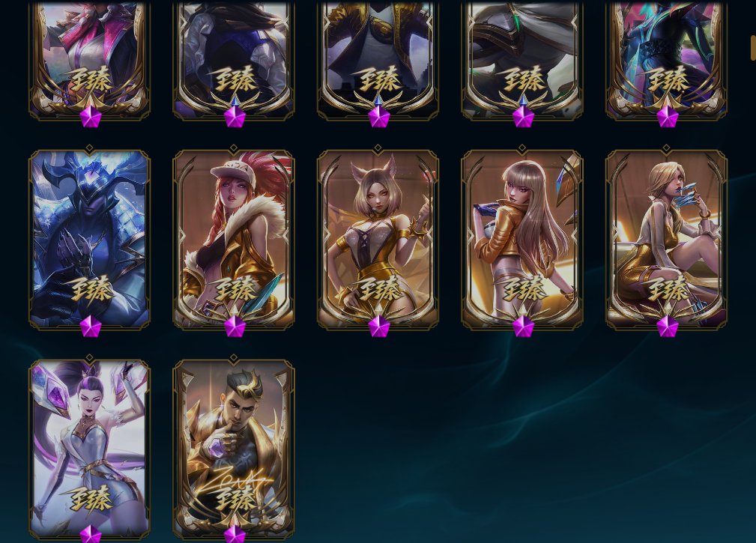
Task: Select the partially visible pink-outfit skin card
Action: (x=90, y=60)
